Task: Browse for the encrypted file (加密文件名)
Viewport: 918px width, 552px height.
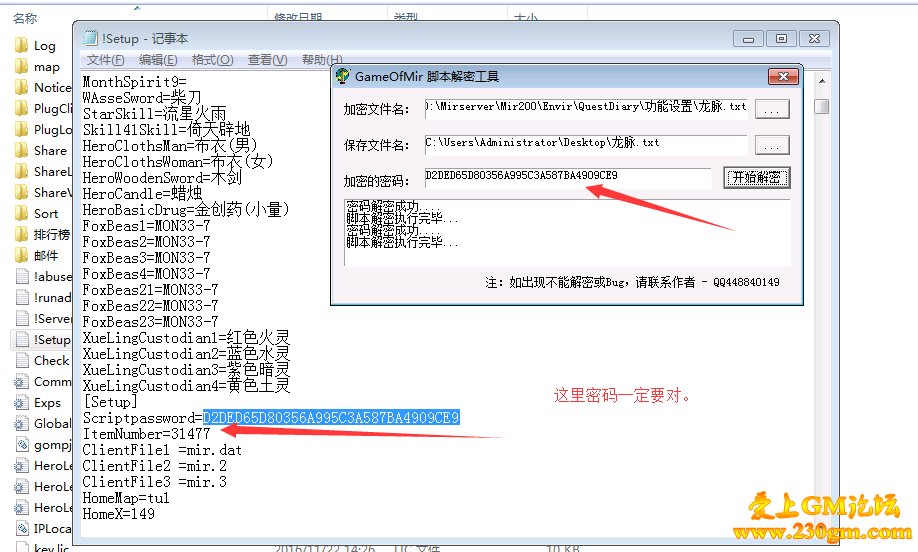Action: [772, 109]
